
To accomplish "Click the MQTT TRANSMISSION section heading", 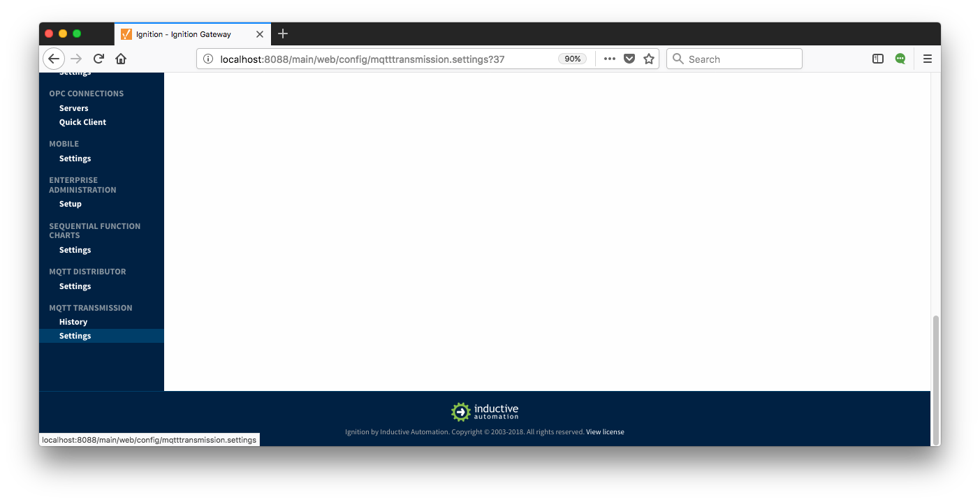I will 91,308.
